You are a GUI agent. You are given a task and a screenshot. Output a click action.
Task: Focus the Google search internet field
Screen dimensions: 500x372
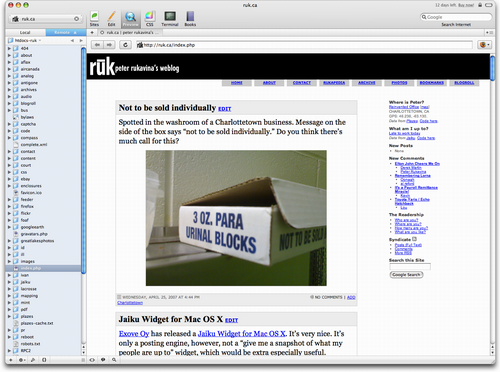click(456, 17)
